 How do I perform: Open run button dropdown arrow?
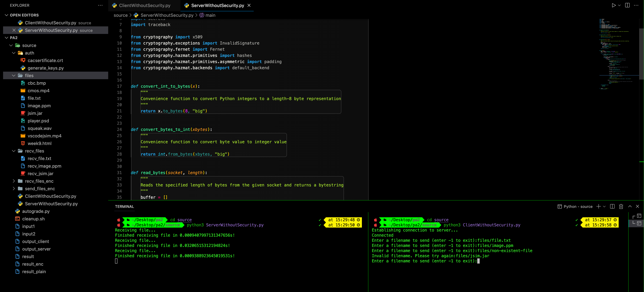[x=619, y=5]
